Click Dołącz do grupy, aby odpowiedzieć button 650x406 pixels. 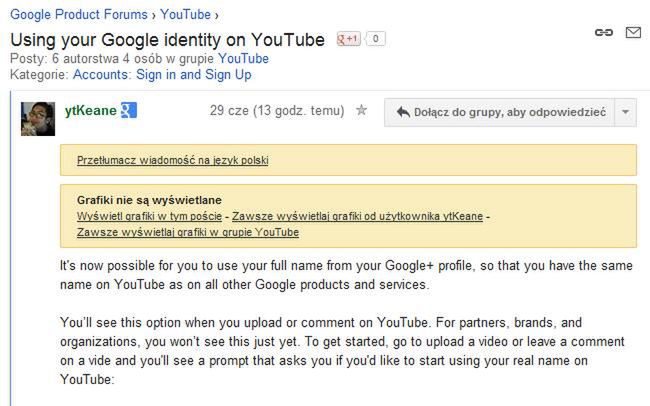coord(500,112)
